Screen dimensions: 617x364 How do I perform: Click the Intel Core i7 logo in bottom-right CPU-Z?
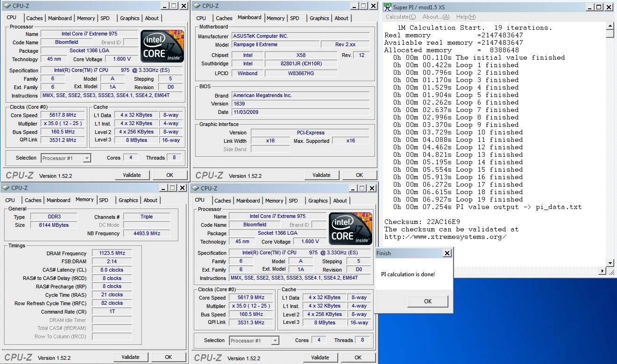pyautogui.click(x=351, y=229)
